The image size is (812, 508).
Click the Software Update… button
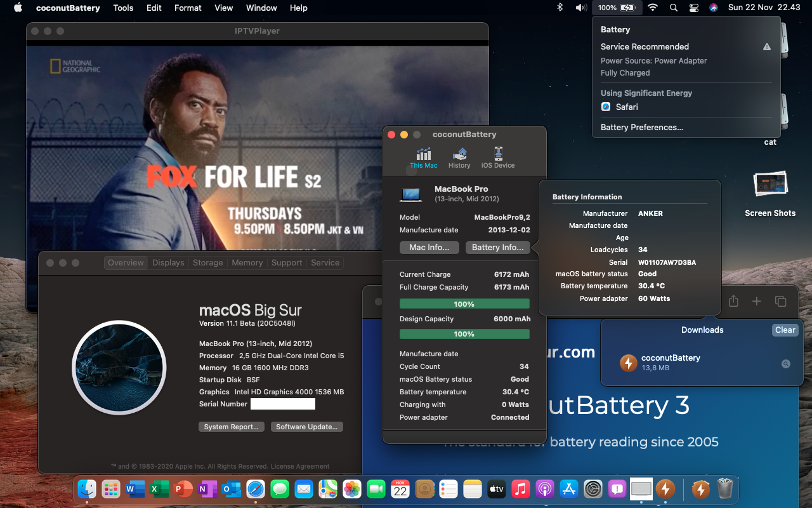(x=307, y=427)
